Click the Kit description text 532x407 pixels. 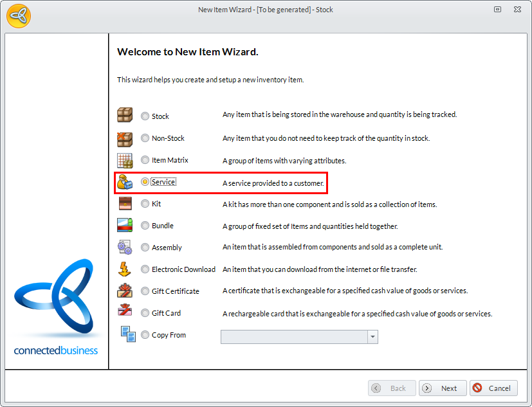pos(330,204)
